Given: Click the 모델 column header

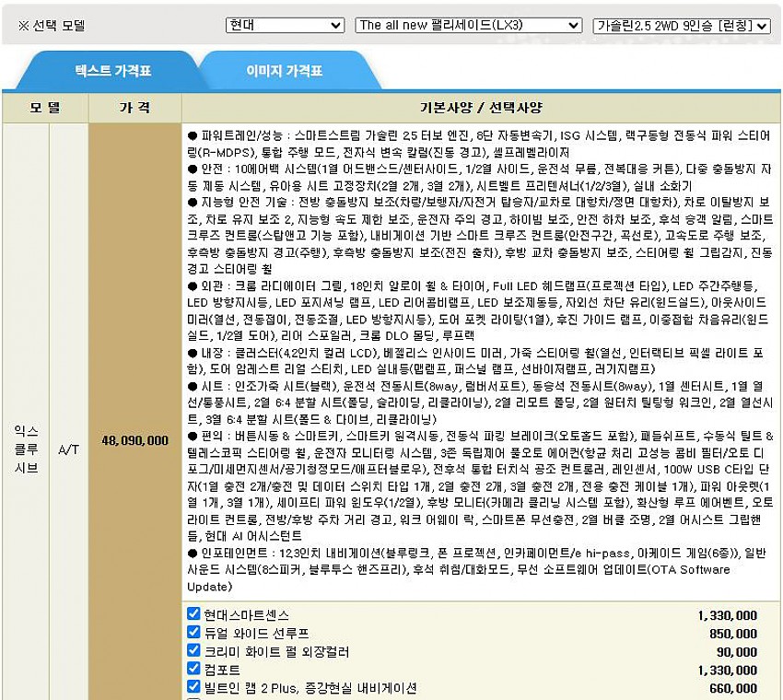Looking at the screenshot, I should coord(44,107).
